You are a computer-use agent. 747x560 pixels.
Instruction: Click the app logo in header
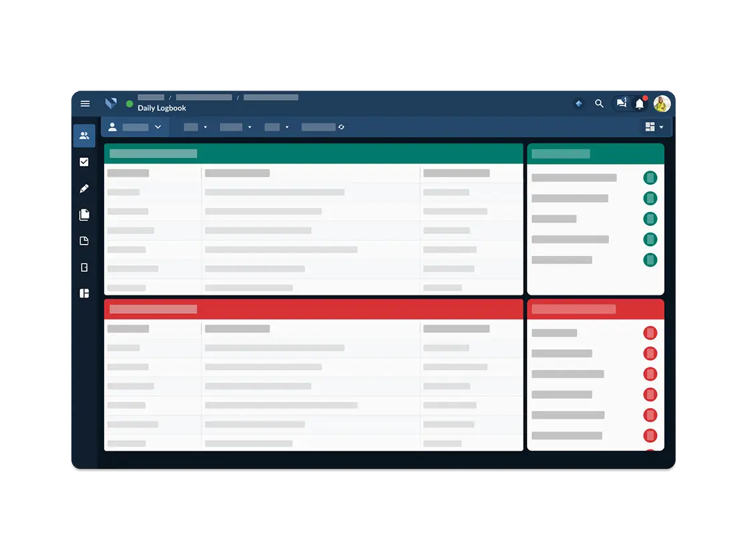(111, 103)
